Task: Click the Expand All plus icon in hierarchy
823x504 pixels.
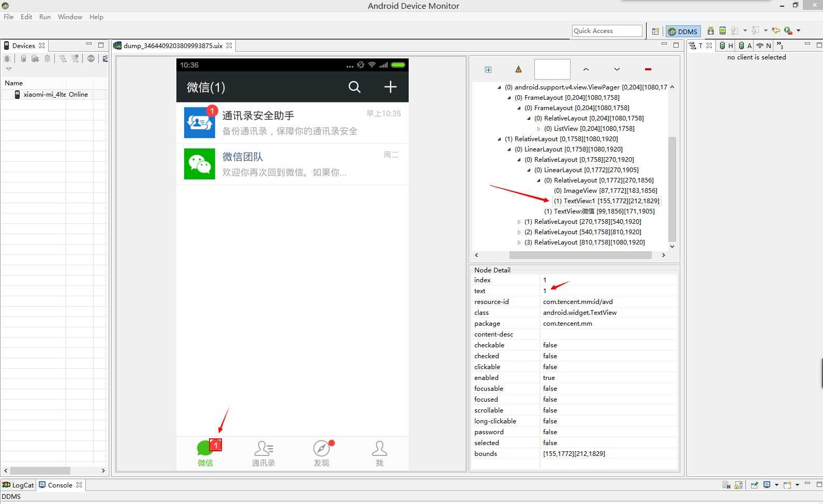Action: pos(488,69)
